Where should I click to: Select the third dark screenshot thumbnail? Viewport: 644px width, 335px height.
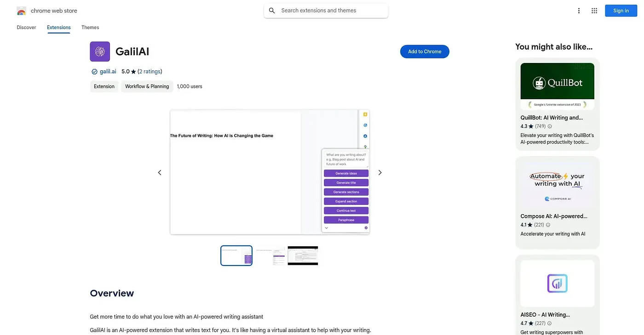303,256
